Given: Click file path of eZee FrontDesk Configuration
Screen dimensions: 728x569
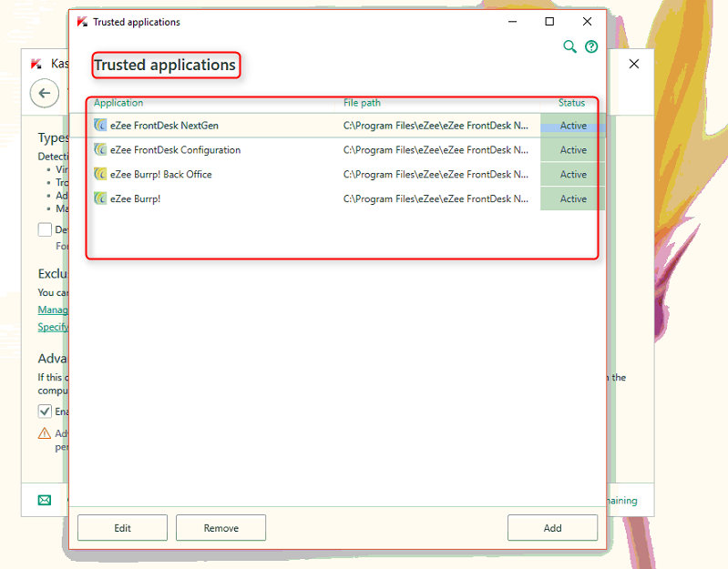Looking at the screenshot, I should pyautogui.click(x=436, y=150).
